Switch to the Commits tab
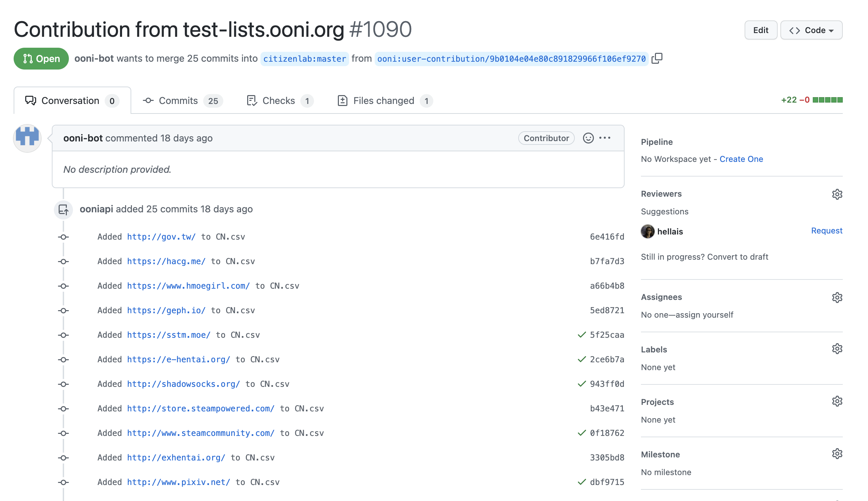Image resolution: width=868 pixels, height=501 pixels. click(x=183, y=101)
